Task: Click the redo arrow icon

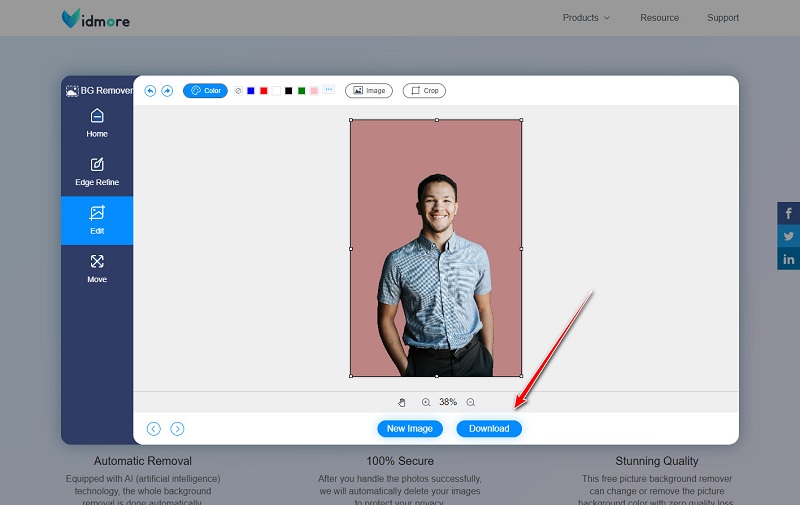Action: tap(167, 91)
